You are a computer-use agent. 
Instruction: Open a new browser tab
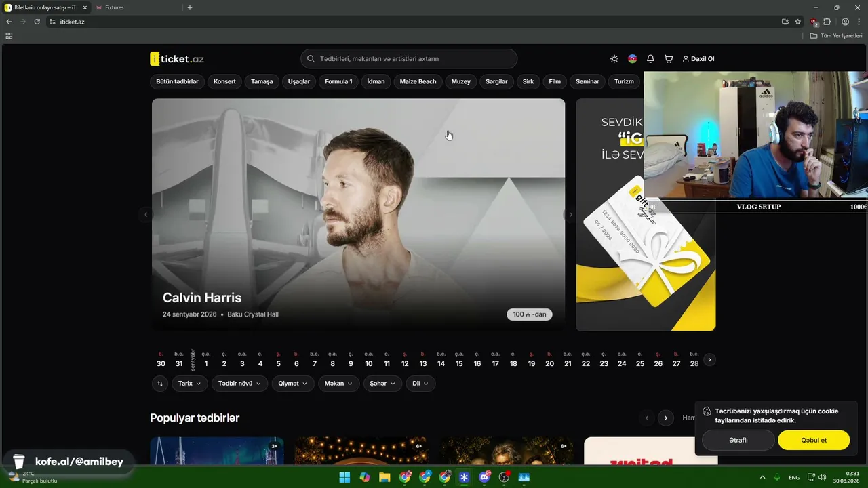click(190, 7)
